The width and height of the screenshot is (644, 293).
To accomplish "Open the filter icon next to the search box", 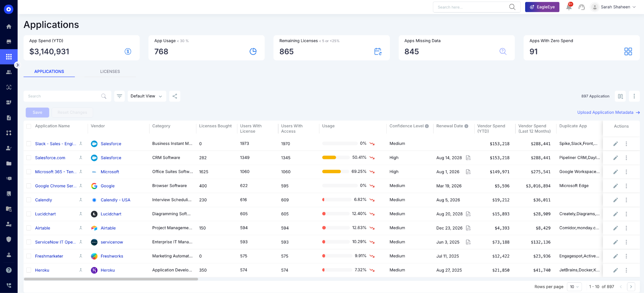I will 119,96.
